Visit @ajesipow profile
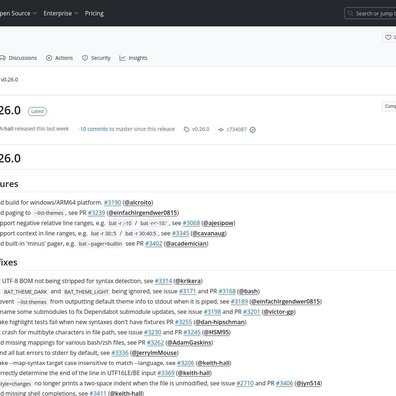396x396 pixels. point(219,223)
